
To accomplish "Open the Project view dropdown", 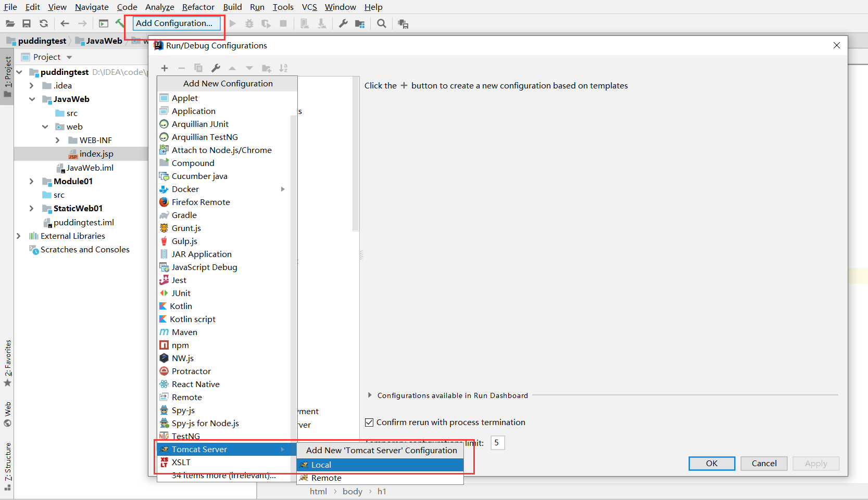I will click(x=69, y=57).
